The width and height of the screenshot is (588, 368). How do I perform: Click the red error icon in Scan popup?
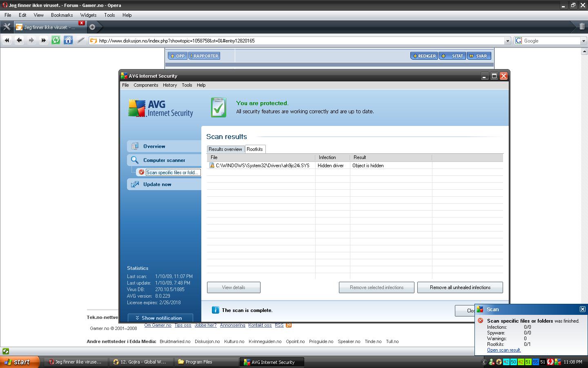481,321
